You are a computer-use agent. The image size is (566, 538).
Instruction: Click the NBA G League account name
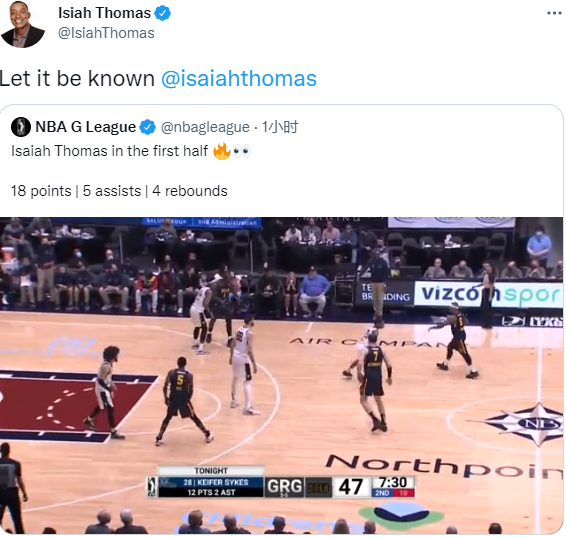point(85,127)
